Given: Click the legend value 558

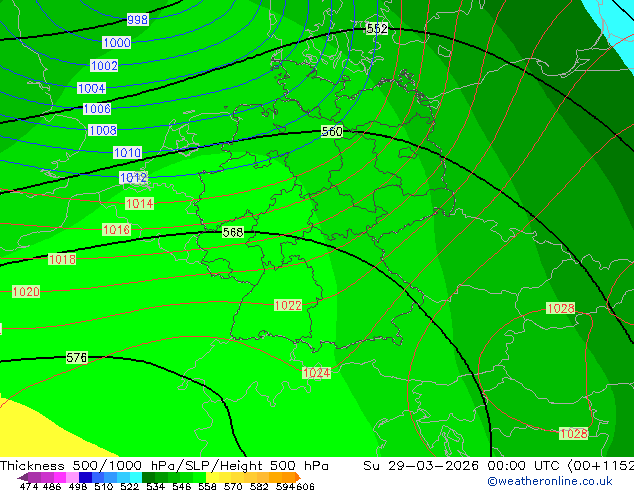Looking at the screenshot, I should coord(207,486).
